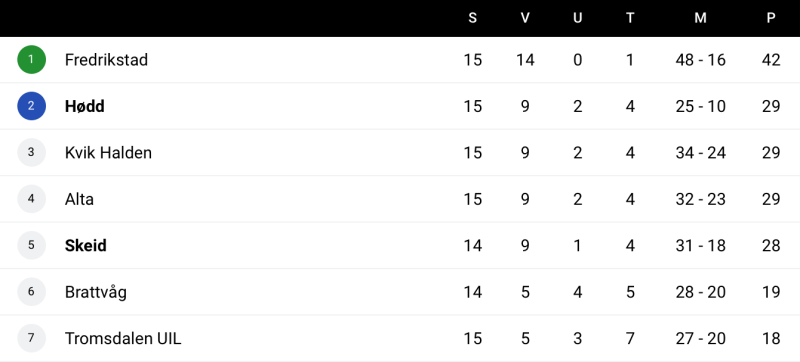Viewport: 800px width, 362px height.
Task: Click the S column header
Action: [x=472, y=18]
